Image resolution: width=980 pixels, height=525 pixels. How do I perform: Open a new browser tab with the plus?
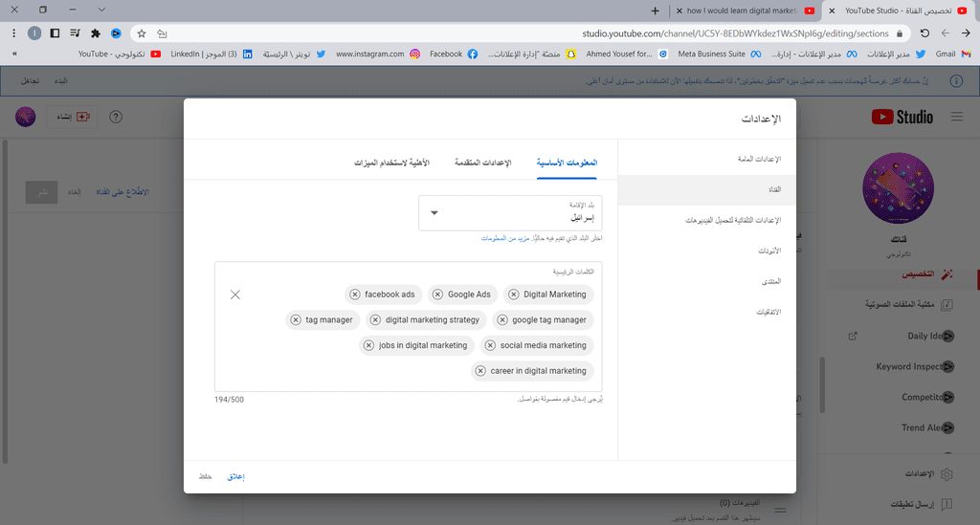pos(655,11)
